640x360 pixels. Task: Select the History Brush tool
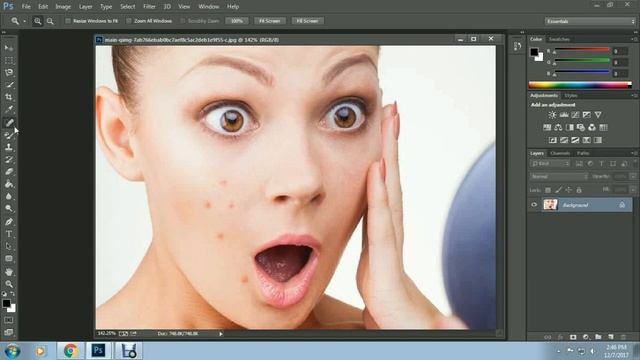point(9,159)
